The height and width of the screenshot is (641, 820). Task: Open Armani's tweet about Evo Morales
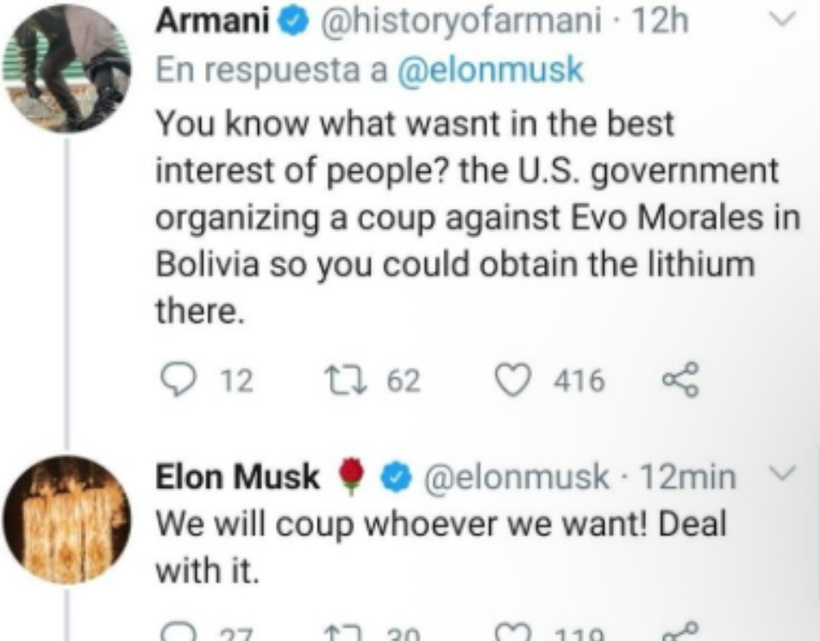tap(470, 216)
